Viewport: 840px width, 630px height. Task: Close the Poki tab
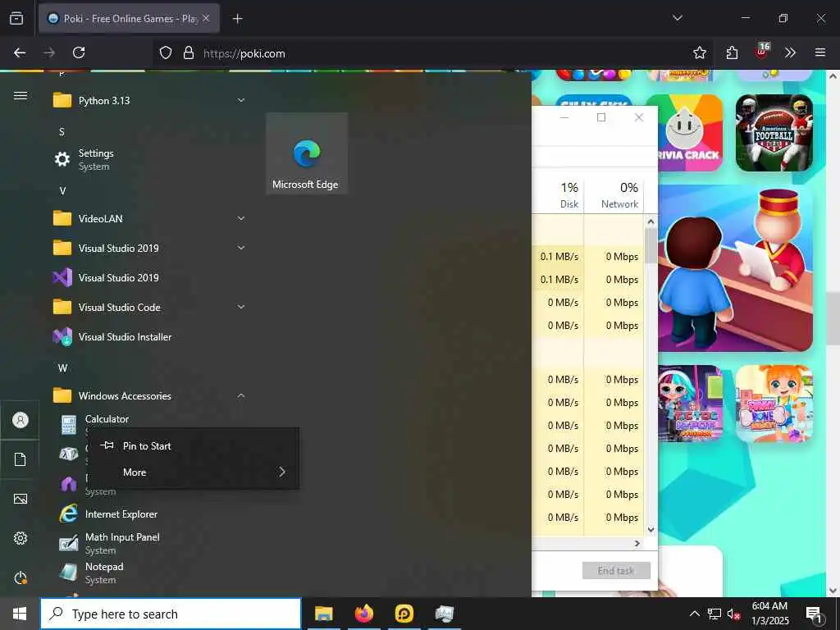pos(206,18)
